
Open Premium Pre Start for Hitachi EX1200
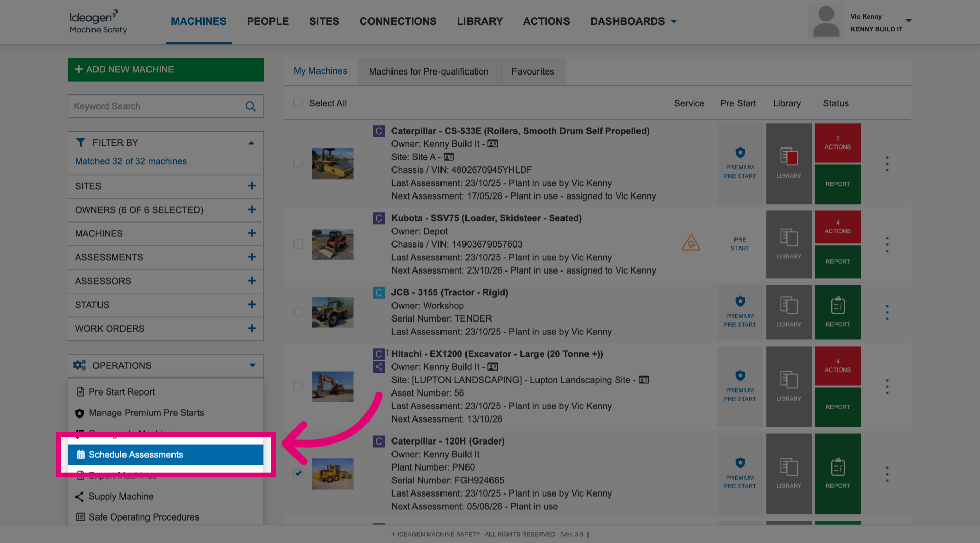pyautogui.click(x=740, y=386)
